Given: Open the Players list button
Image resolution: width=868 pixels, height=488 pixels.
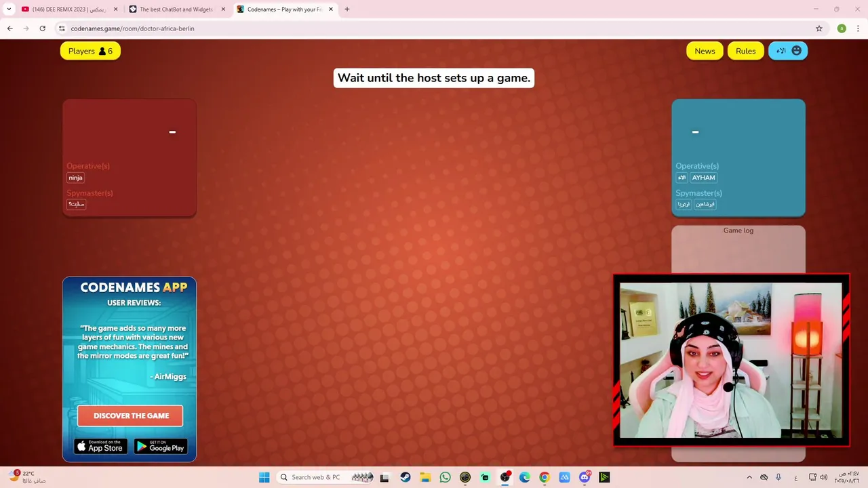Looking at the screenshot, I should (90, 51).
